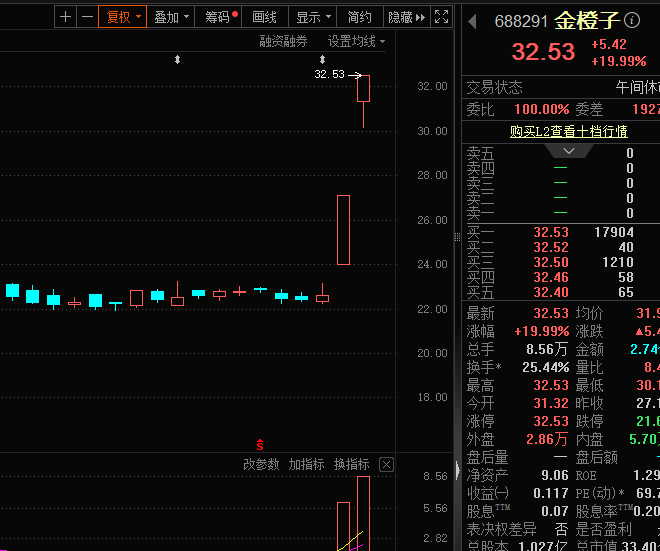660x551 pixels.
Task: Click the 融资融券 label
Action: click(x=283, y=41)
